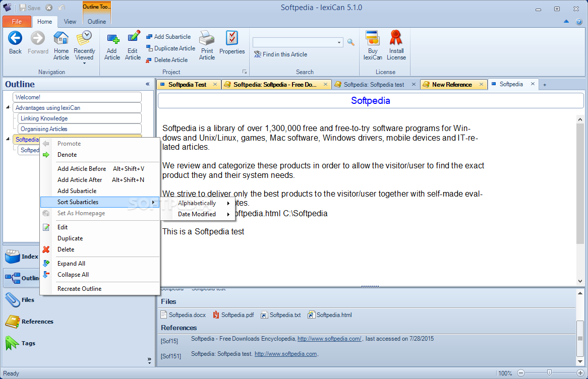Viewport: 588px width, 379px height.
Task: Choose Edit in the context menu
Action: (100, 227)
